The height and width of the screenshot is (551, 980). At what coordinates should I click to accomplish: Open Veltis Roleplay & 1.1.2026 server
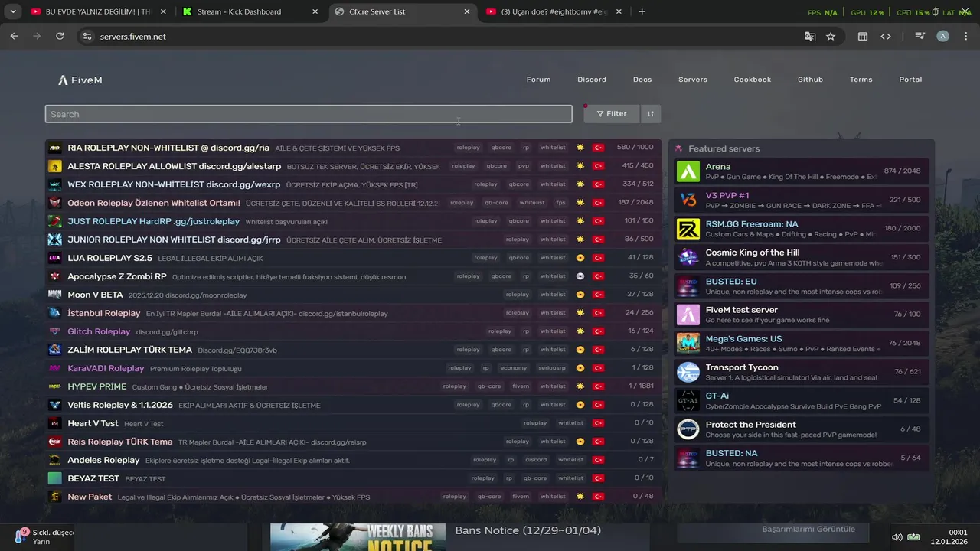pos(353,405)
